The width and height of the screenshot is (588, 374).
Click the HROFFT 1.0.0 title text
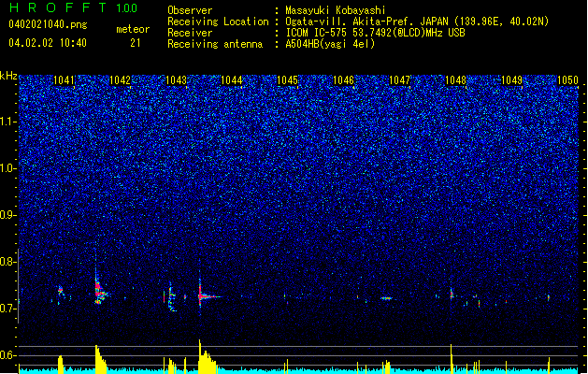(x=74, y=7)
